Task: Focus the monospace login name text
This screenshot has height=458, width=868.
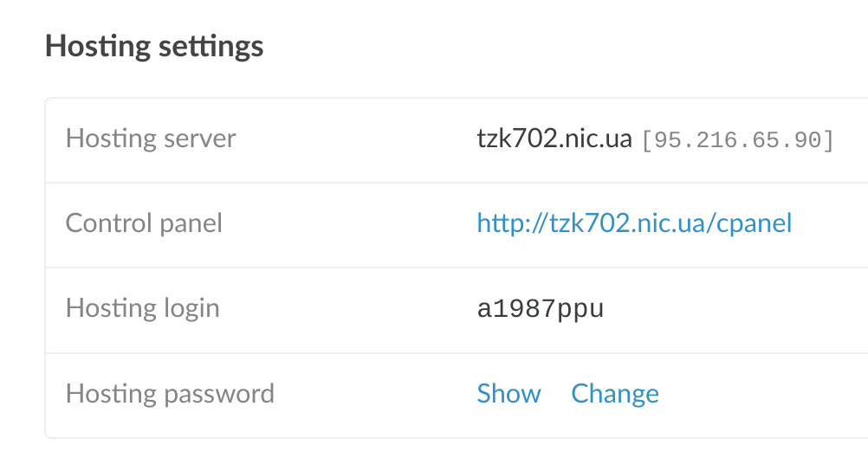Action: tap(540, 309)
